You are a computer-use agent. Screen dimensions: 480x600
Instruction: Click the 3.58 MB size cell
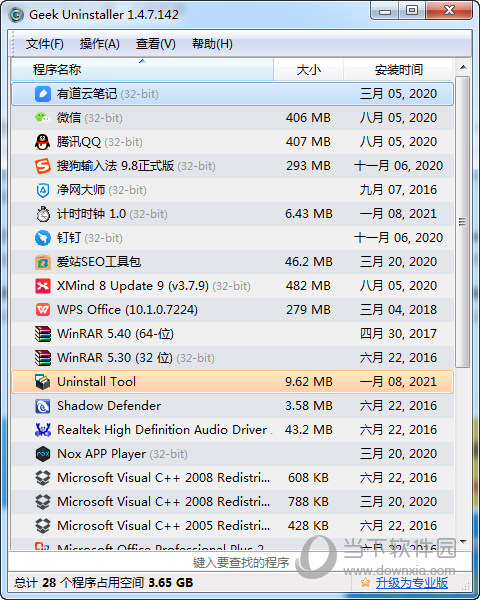309,406
